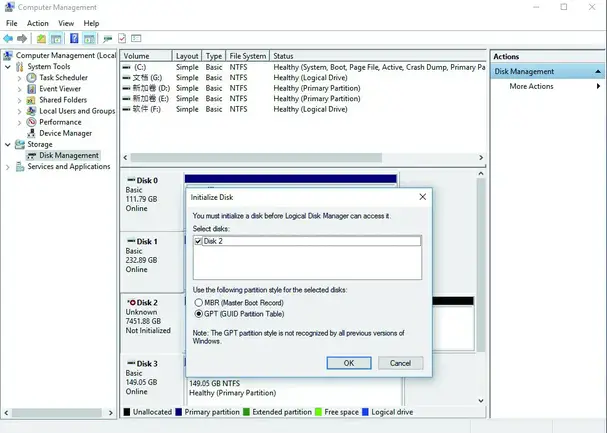
Task: Click the Unallocated black legend swatch
Action: tap(127, 412)
